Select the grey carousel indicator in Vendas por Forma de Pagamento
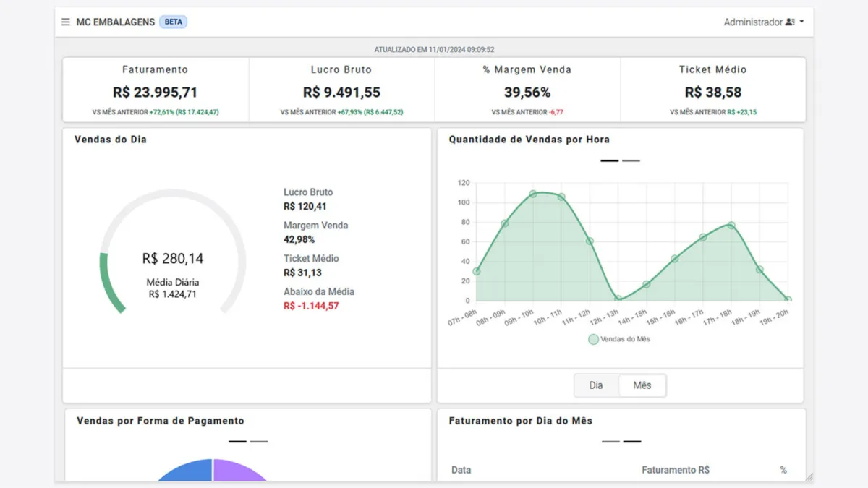This screenshot has height=488, width=868. point(259,441)
